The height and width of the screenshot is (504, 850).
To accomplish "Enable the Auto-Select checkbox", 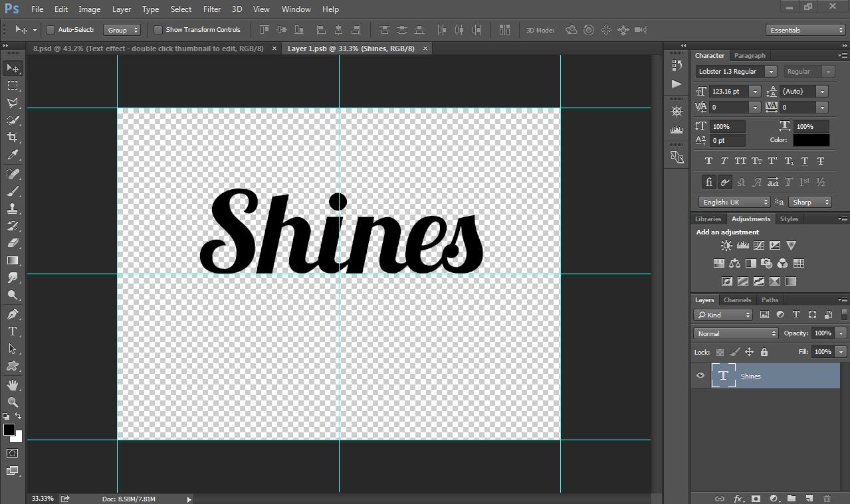I will click(x=50, y=30).
